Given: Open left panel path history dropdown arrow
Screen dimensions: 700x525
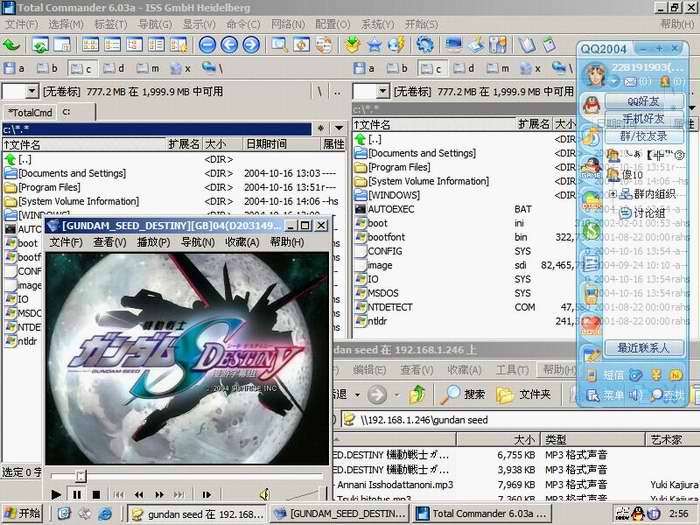Looking at the screenshot, I should coord(339,129).
